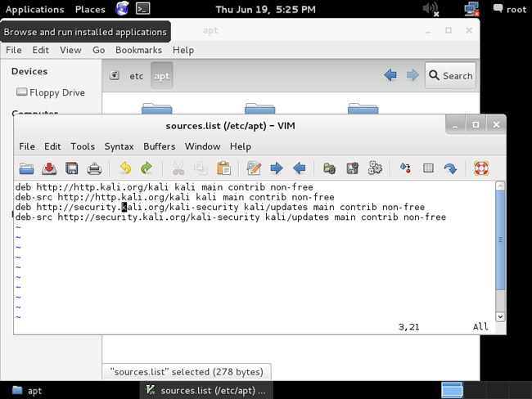The image size is (532, 399).
Task: Open the Buffers menu in VIM
Action: [x=159, y=146]
